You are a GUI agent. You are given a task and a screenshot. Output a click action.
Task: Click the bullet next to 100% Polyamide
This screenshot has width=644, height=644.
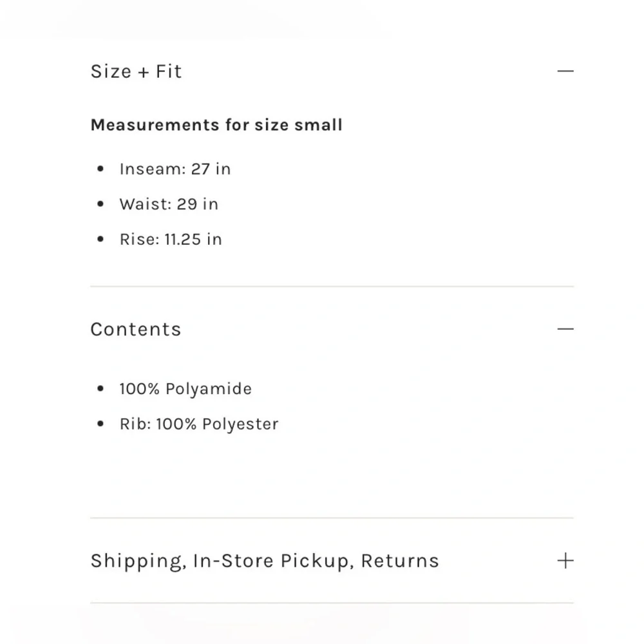(100, 388)
